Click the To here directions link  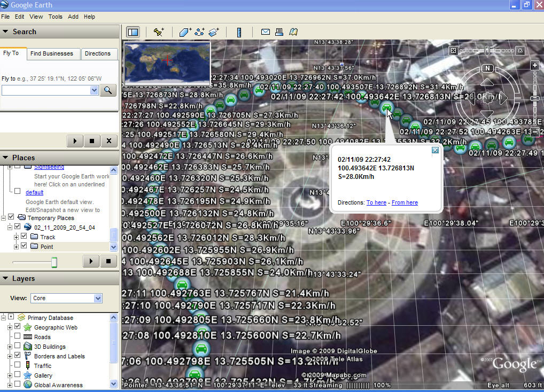point(376,202)
